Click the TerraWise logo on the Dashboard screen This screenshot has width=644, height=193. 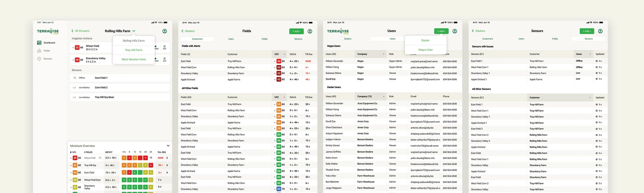pos(48,31)
